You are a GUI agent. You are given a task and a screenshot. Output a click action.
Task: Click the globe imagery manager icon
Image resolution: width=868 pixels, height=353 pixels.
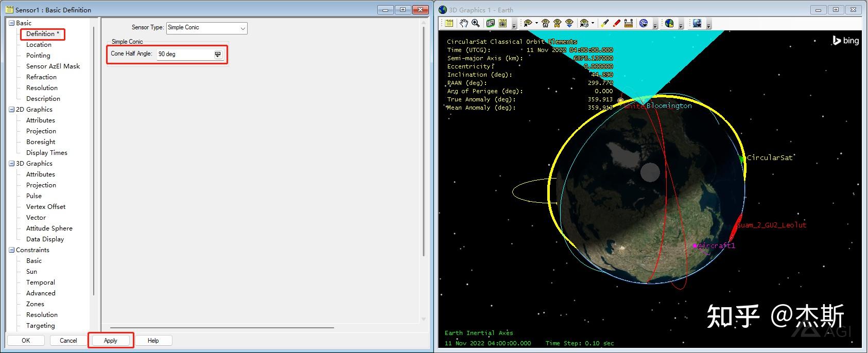(669, 23)
